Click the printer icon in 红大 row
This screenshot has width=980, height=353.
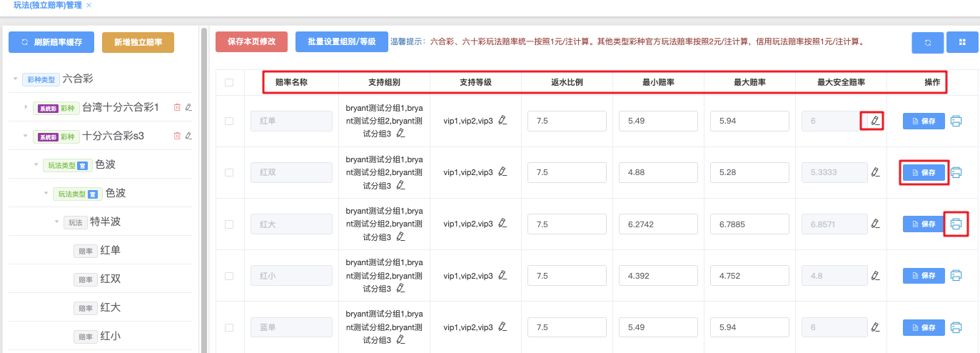coord(956,224)
